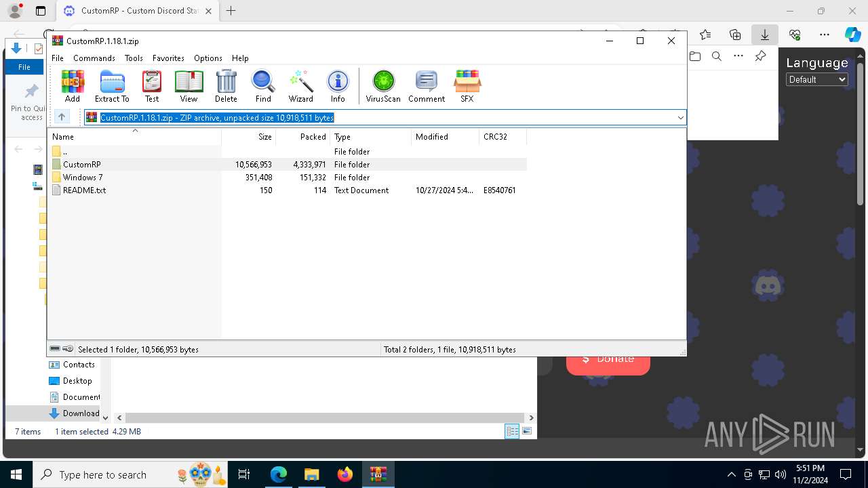Viewport: 868px width, 488px height.
Task: Sort by the Name column header
Action: [135, 137]
